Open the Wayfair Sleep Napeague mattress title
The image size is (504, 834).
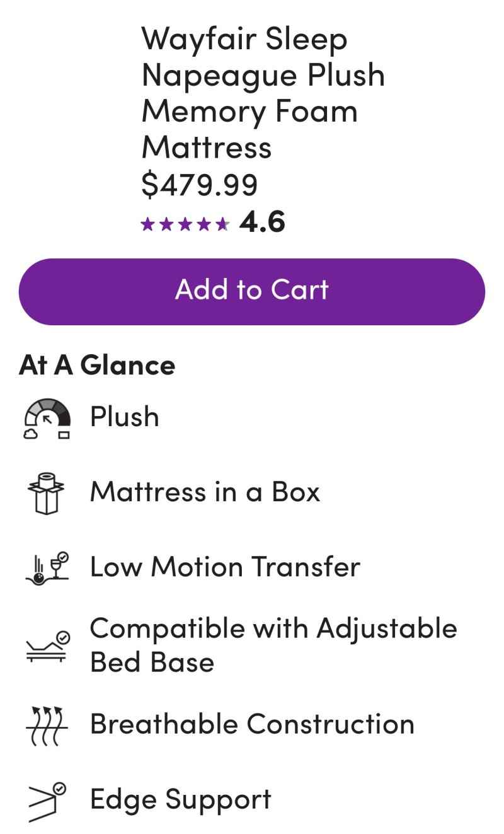point(263,93)
